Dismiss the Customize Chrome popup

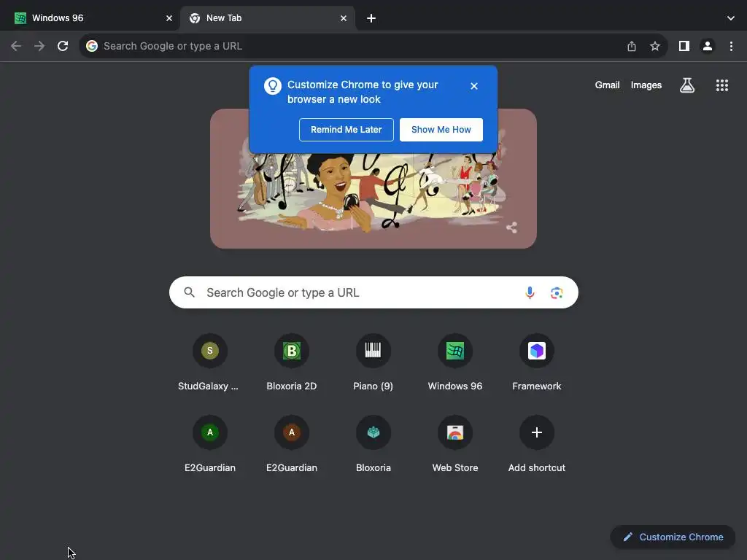point(474,86)
